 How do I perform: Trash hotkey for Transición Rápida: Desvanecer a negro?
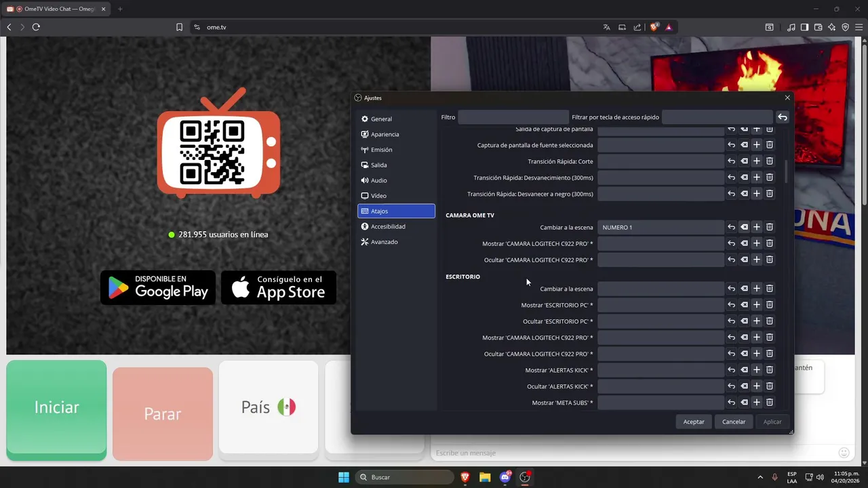[x=770, y=194]
